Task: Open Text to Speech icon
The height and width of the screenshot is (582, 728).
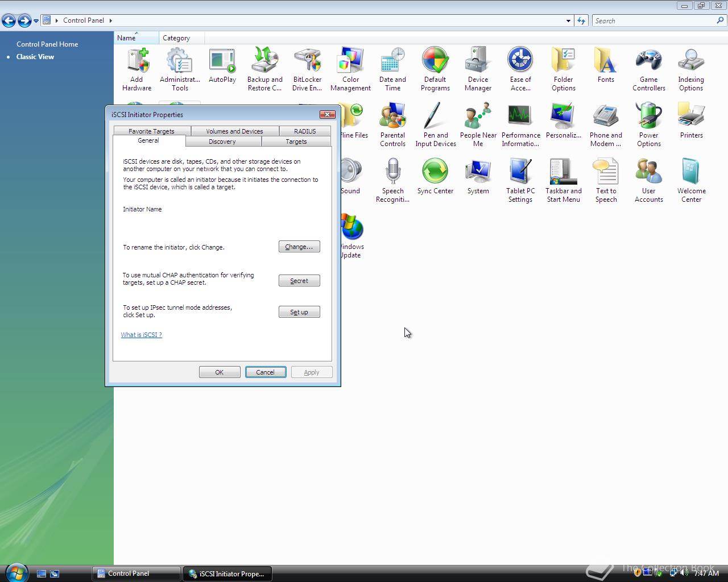Action: 606,181
